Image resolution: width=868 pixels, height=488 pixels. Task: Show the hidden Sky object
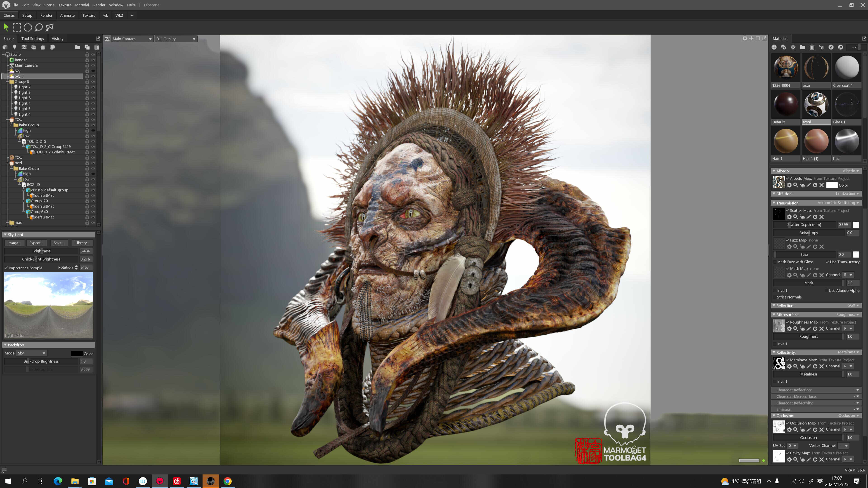coord(93,71)
